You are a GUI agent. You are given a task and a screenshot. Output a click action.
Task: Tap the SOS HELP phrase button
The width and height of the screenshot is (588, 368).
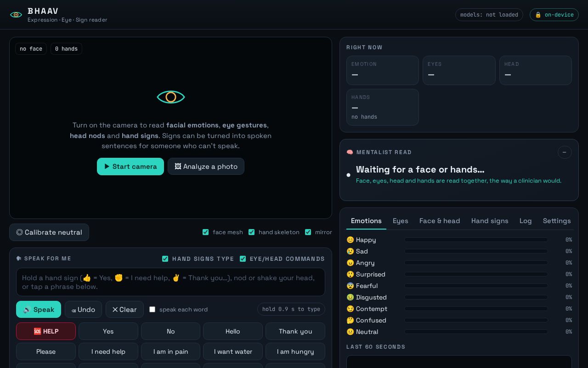(x=46, y=331)
